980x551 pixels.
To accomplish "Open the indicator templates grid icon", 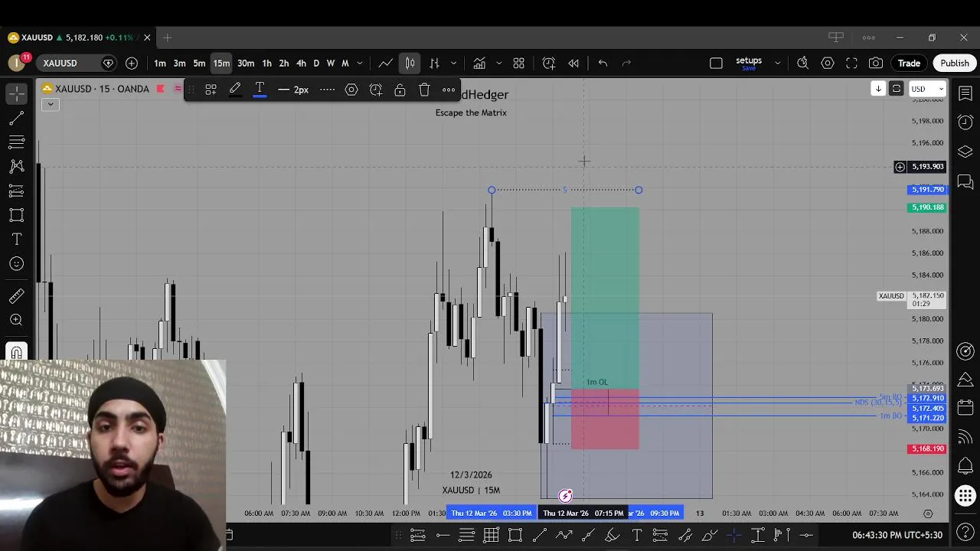I will (x=518, y=63).
